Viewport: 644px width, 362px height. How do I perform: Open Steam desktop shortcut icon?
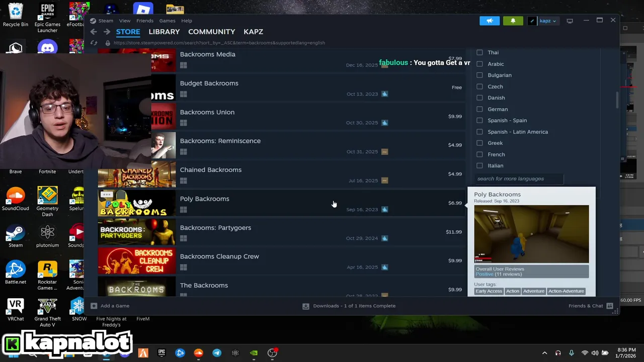(x=16, y=233)
